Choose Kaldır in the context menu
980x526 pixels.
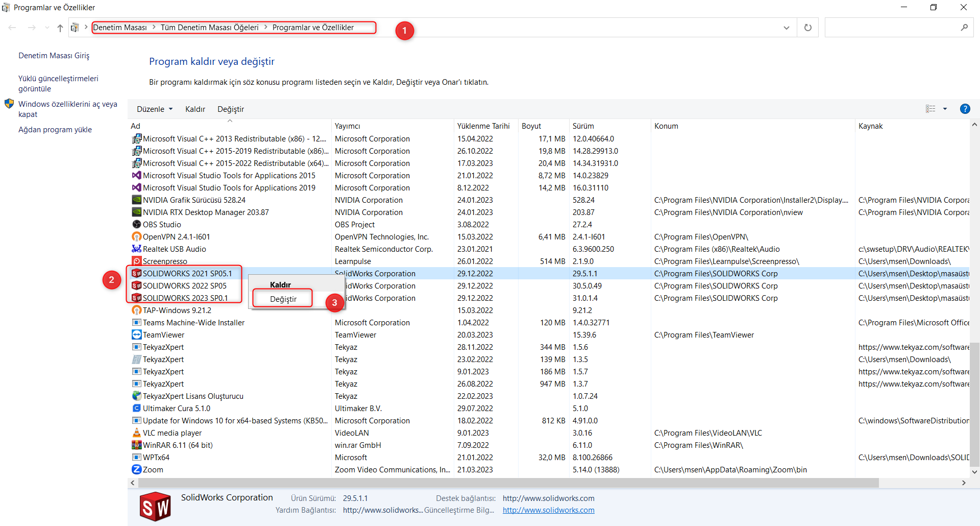280,285
